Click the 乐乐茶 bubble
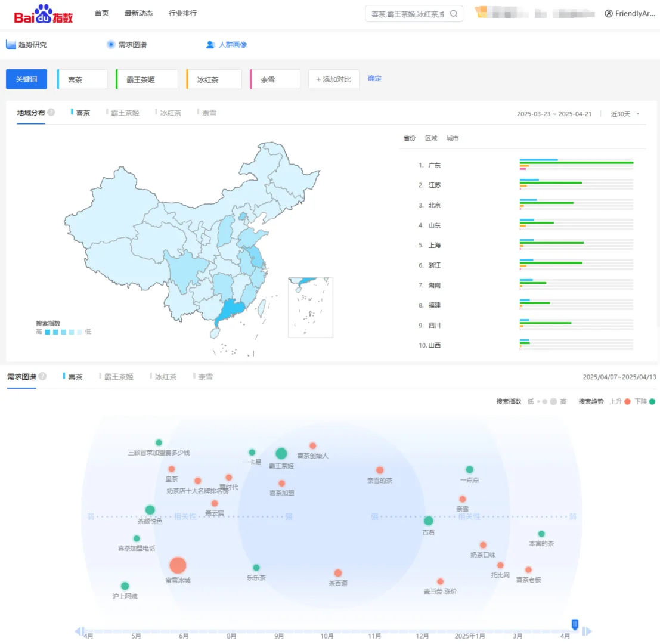Viewport: 660px width, 644px height. [x=256, y=568]
